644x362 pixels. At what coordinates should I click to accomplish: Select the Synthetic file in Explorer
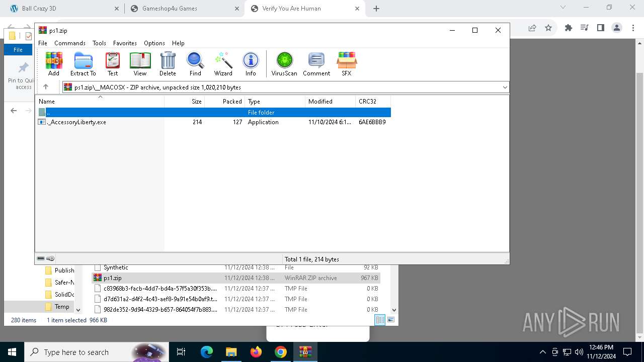[x=236, y=267]
